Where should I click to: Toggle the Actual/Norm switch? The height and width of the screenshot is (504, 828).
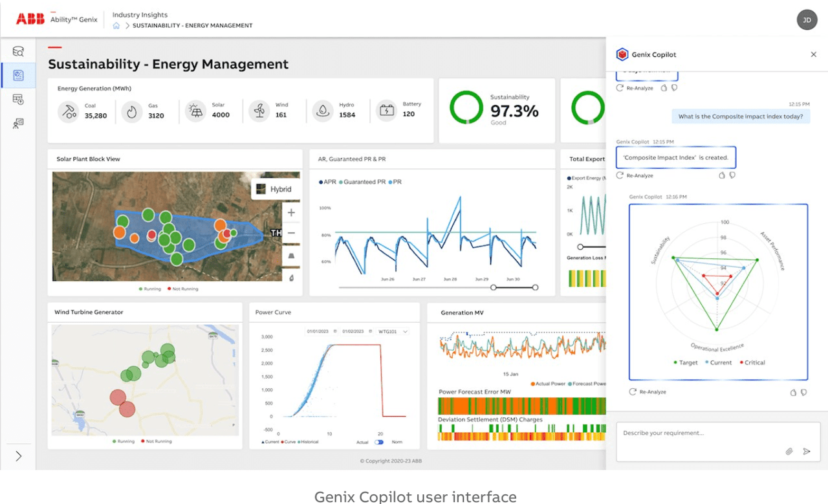[x=379, y=442]
